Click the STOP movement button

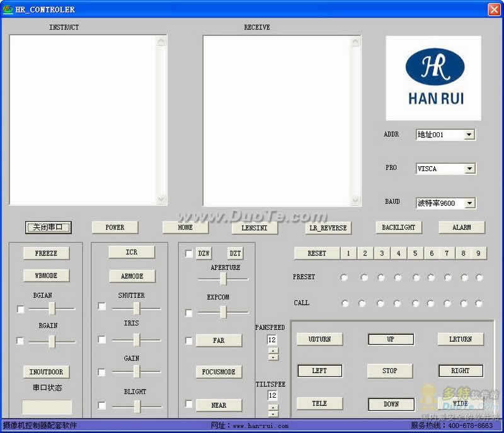coord(390,371)
